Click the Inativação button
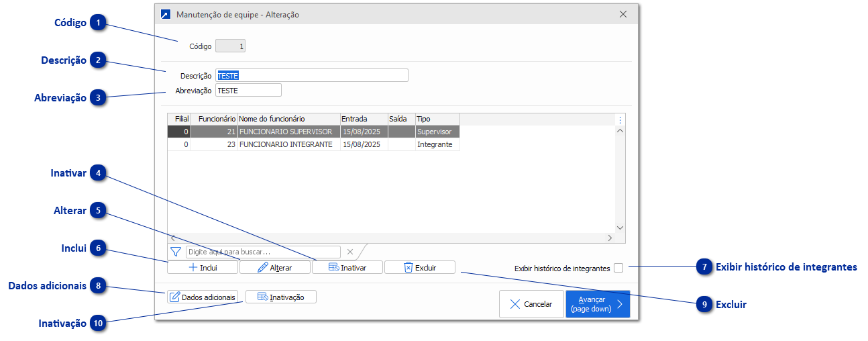Image resolution: width=868 pixels, height=341 pixels. pos(280,297)
